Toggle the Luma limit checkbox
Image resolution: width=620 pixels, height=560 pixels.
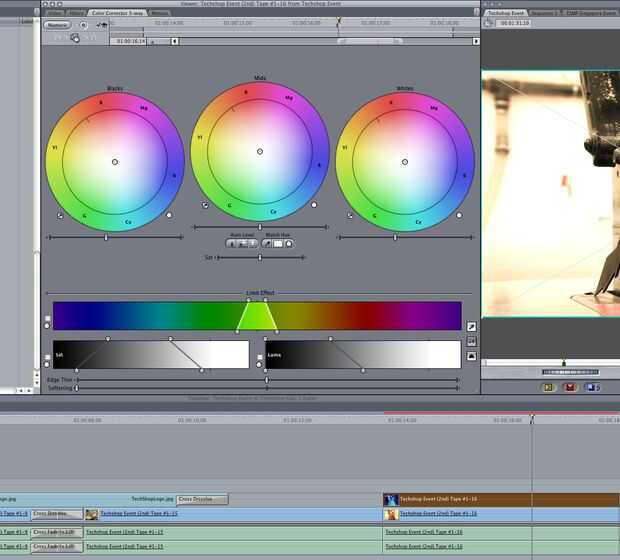(x=259, y=357)
